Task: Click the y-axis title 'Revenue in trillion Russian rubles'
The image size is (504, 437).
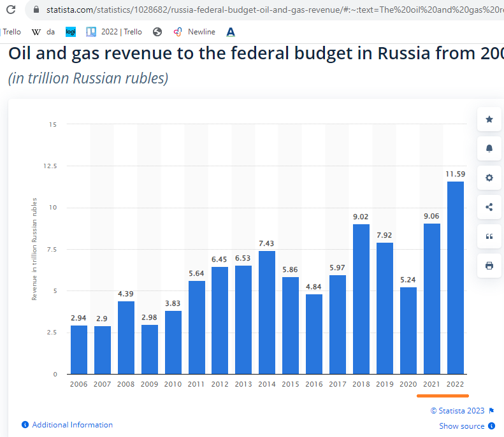Action: [x=34, y=249]
